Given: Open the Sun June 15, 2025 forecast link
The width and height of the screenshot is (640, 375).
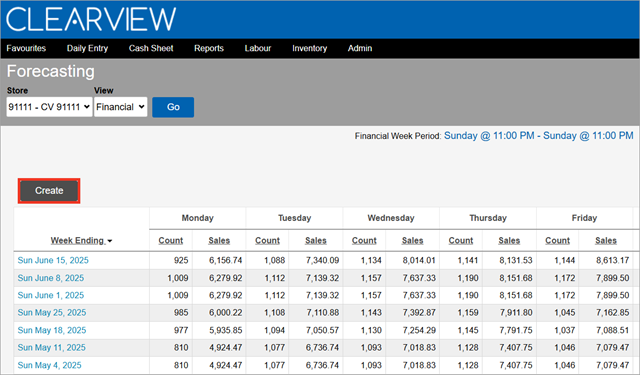Looking at the screenshot, I should pos(53,260).
